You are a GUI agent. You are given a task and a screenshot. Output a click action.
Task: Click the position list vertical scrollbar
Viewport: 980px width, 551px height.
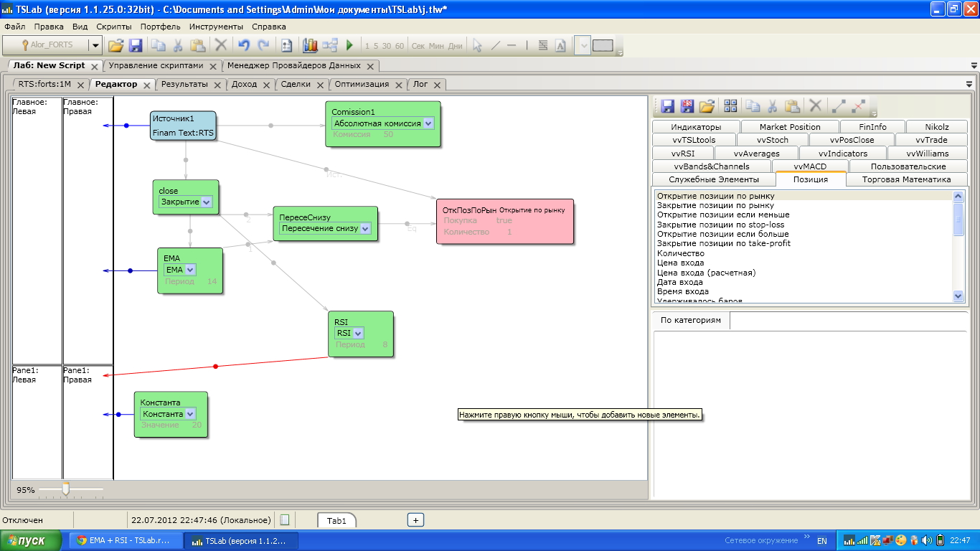(958, 246)
